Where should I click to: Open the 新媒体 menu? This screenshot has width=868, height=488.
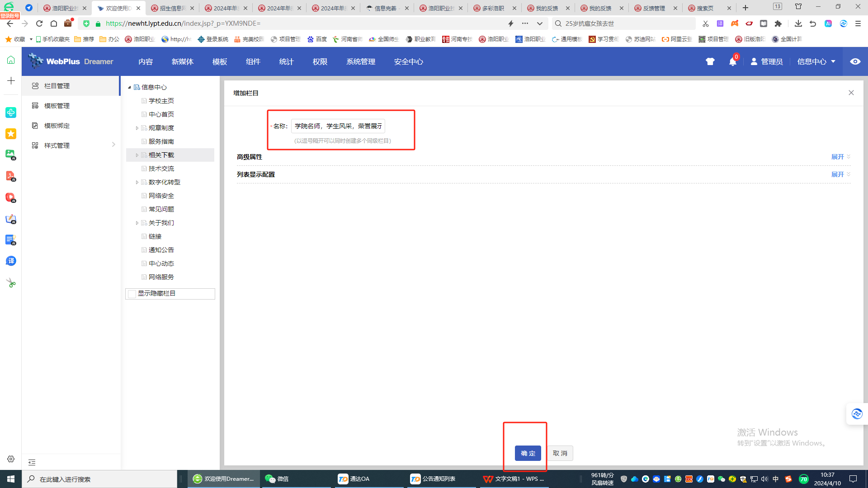[x=182, y=61]
